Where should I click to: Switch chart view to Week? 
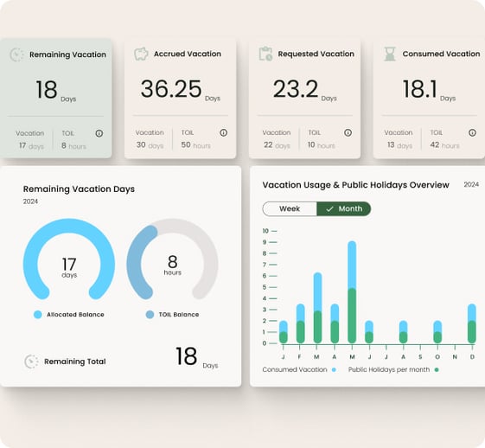[290, 208]
